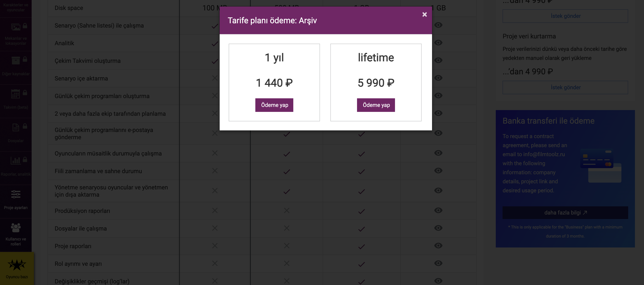Open Dosyalar document icon

point(16,127)
